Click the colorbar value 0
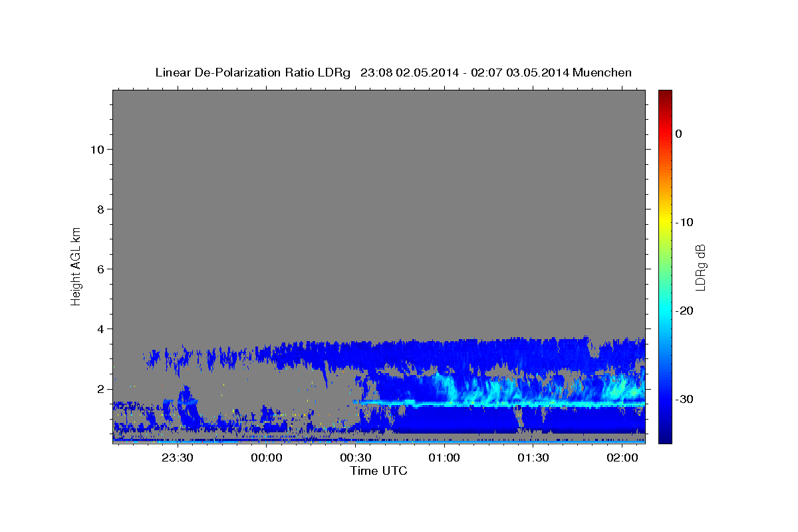 (679, 134)
